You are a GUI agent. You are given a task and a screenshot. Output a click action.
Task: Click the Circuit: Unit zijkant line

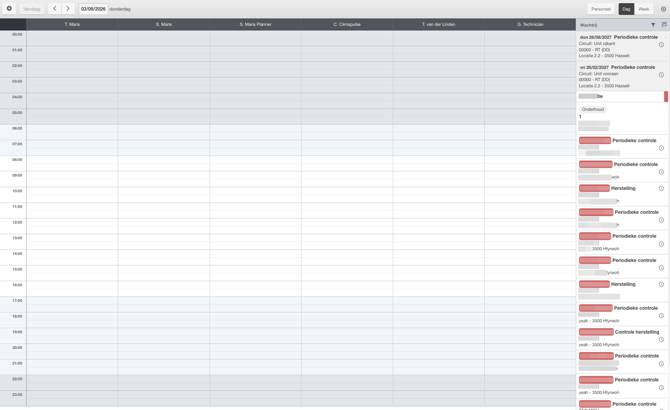597,44
